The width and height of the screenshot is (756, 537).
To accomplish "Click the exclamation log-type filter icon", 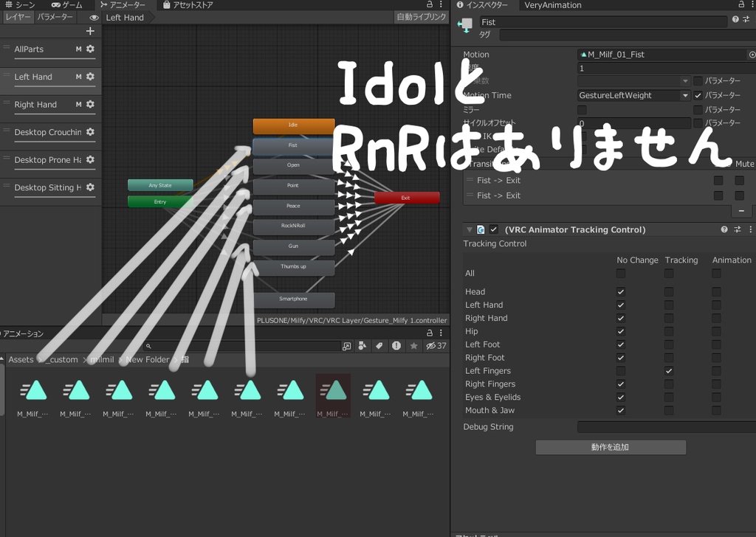I will click(396, 346).
